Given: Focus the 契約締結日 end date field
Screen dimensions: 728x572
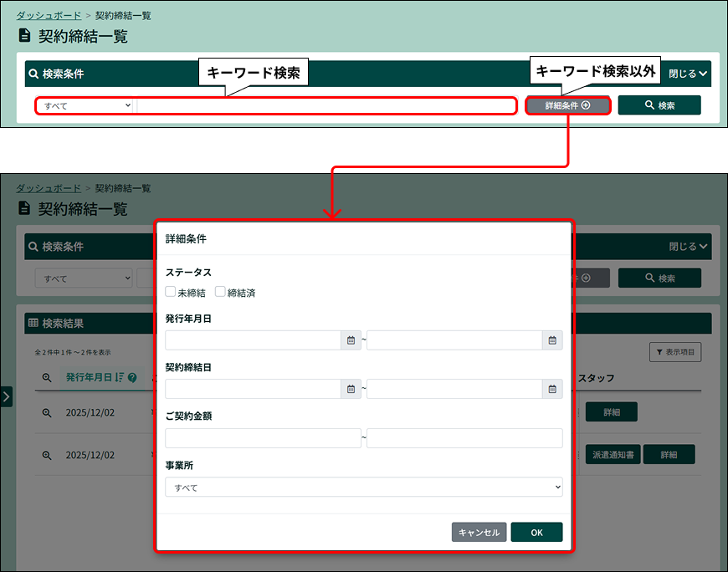Looking at the screenshot, I should [454, 389].
